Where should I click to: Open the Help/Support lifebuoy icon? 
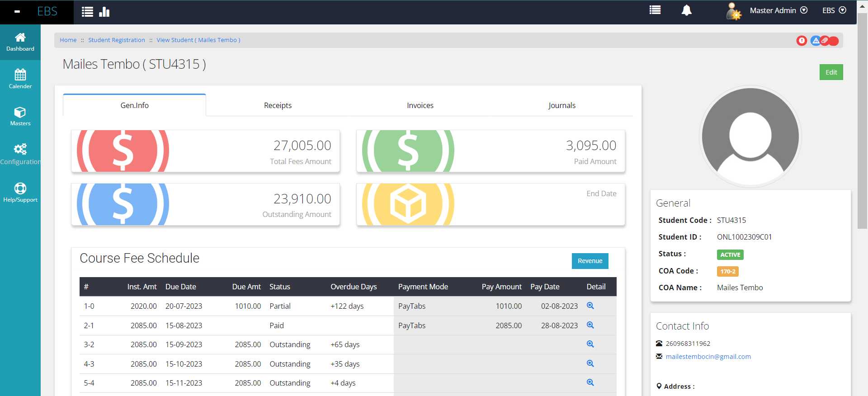tap(20, 193)
